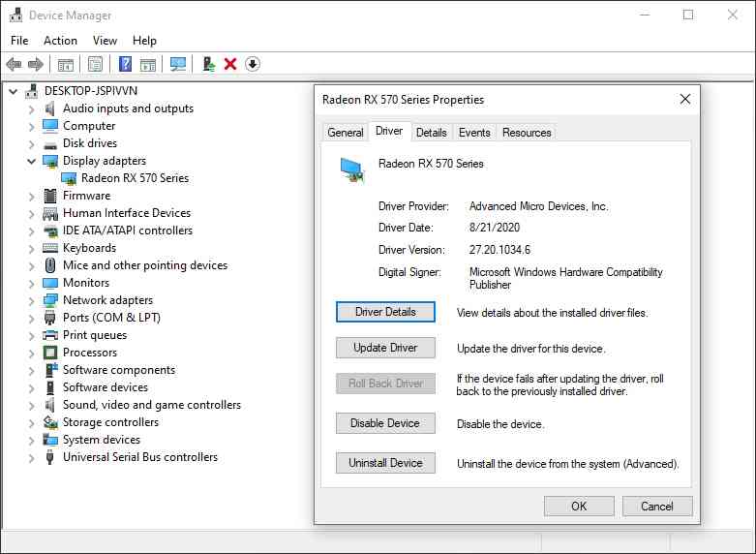This screenshot has height=554, width=756.
Task: Confirm with the OK button
Action: pos(579,506)
